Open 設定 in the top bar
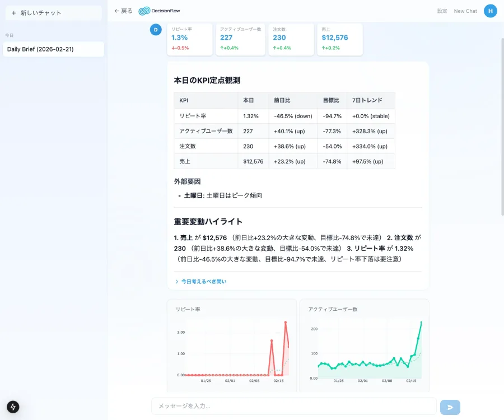Image resolution: width=504 pixels, height=420 pixels. pos(442,11)
